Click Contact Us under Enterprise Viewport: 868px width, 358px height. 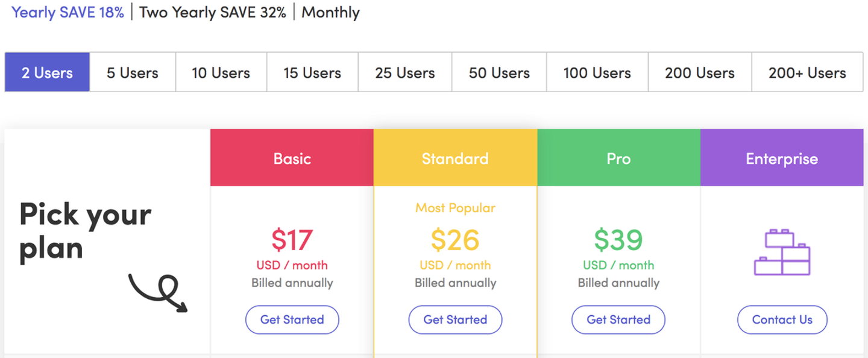782,320
